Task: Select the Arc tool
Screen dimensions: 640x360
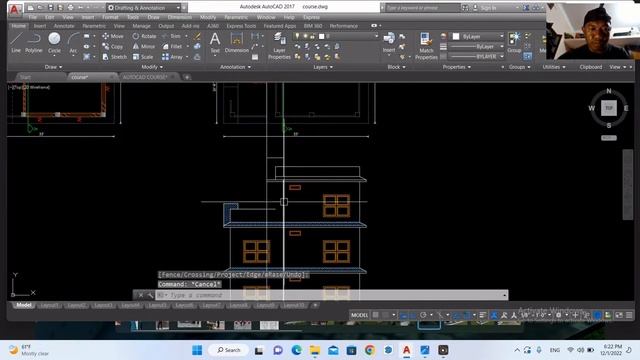Action: pos(73,42)
